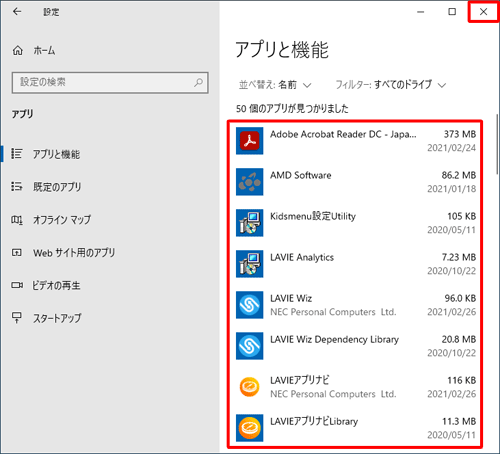Select LAVIE Wiz Dependency Library name
The height and width of the screenshot is (454, 500).
click(x=334, y=339)
